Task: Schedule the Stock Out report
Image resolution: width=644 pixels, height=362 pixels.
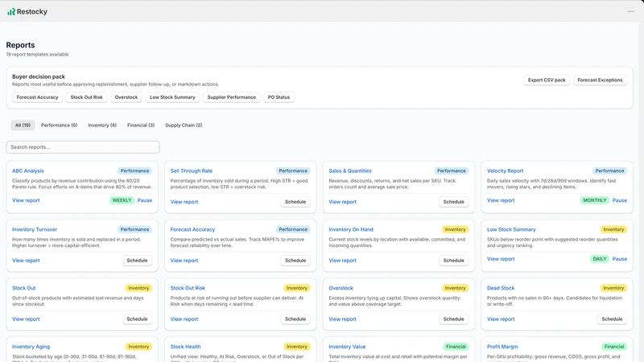Action: [137, 319]
